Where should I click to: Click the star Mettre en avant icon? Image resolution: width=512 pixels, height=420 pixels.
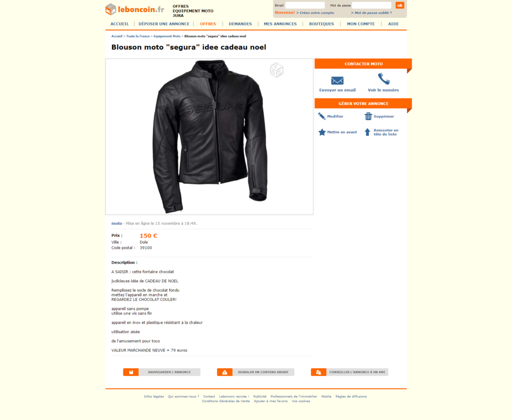(322, 132)
